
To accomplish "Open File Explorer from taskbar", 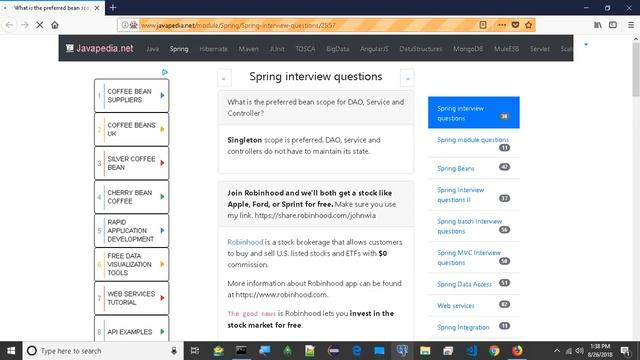I will pyautogui.click(x=425, y=351).
